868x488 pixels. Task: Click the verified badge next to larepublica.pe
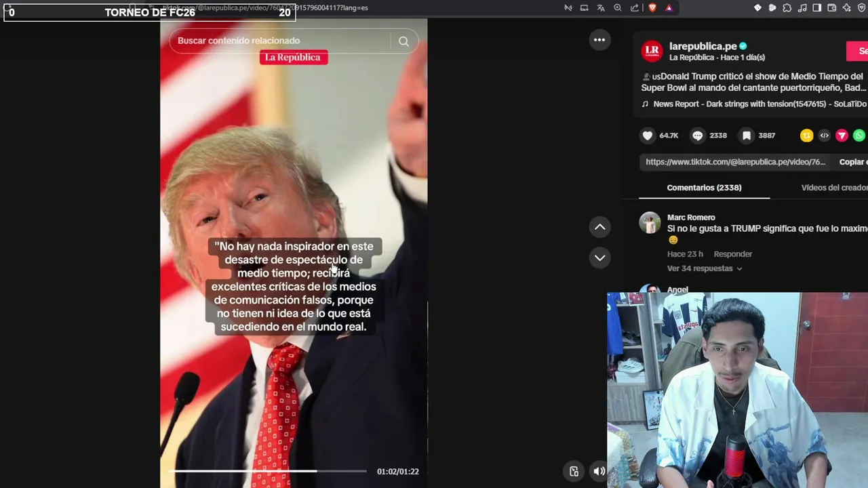(743, 46)
